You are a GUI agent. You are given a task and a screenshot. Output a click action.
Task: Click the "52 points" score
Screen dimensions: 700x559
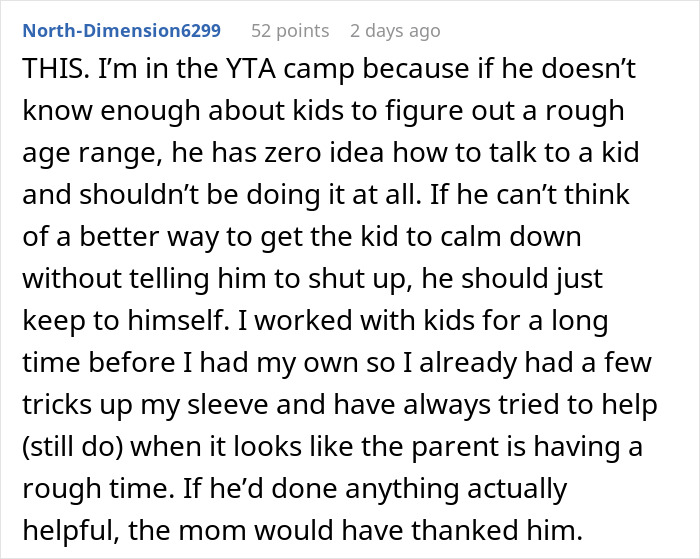pyautogui.click(x=290, y=31)
